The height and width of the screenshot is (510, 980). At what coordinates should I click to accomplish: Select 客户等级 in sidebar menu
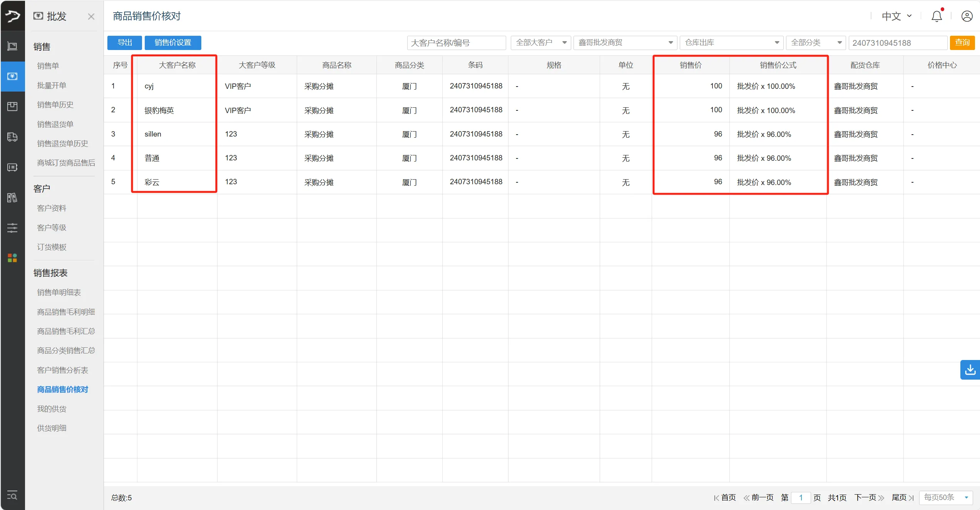point(52,228)
